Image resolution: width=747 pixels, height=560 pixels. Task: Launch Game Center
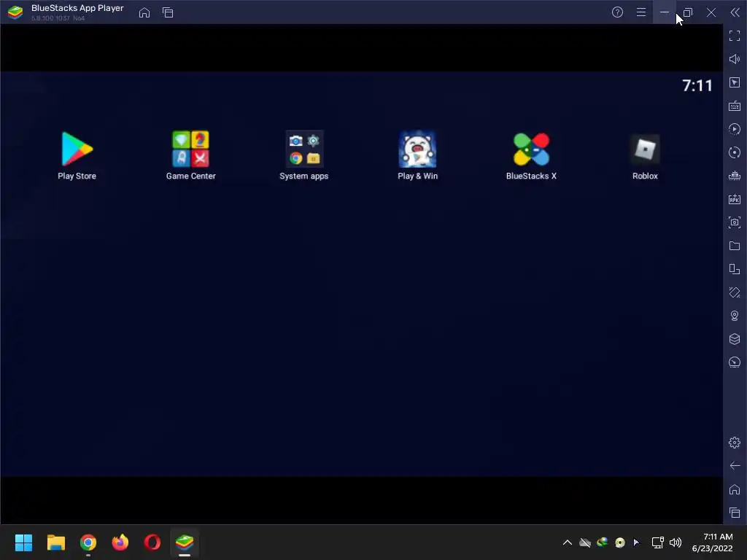click(x=190, y=156)
